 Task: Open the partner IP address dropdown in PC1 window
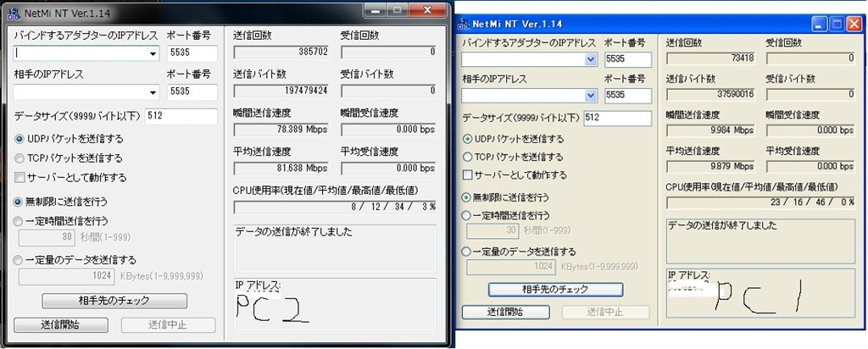click(x=591, y=95)
